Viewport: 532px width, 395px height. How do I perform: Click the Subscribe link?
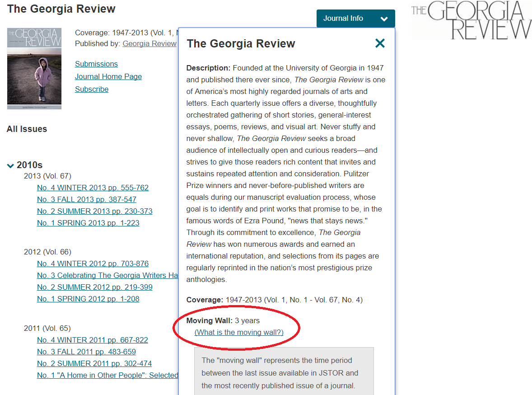coord(92,89)
